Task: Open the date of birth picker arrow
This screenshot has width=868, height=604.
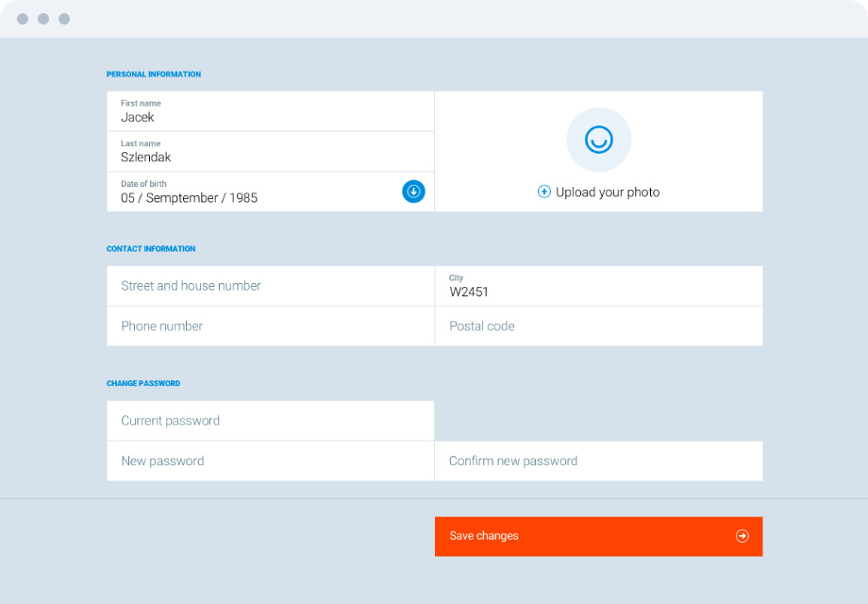Action: [413, 192]
